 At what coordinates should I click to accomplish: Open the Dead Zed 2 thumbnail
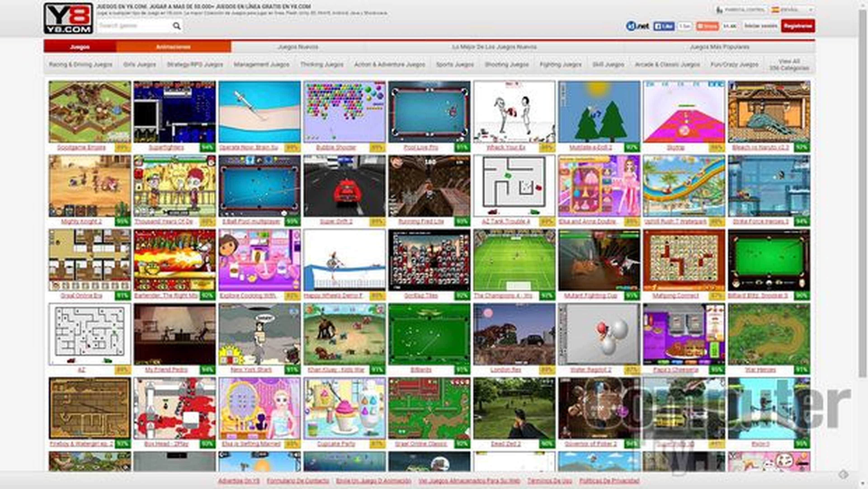pyautogui.click(x=514, y=408)
